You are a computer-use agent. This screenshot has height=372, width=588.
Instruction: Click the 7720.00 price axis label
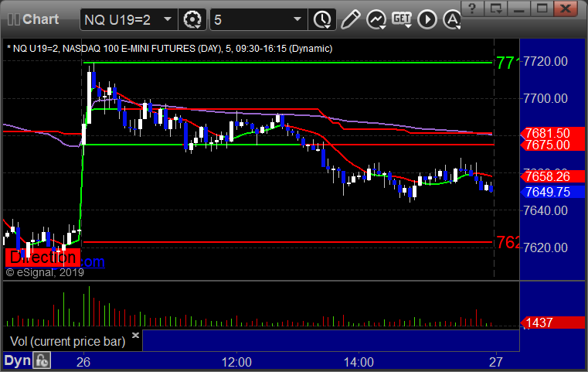(x=546, y=61)
